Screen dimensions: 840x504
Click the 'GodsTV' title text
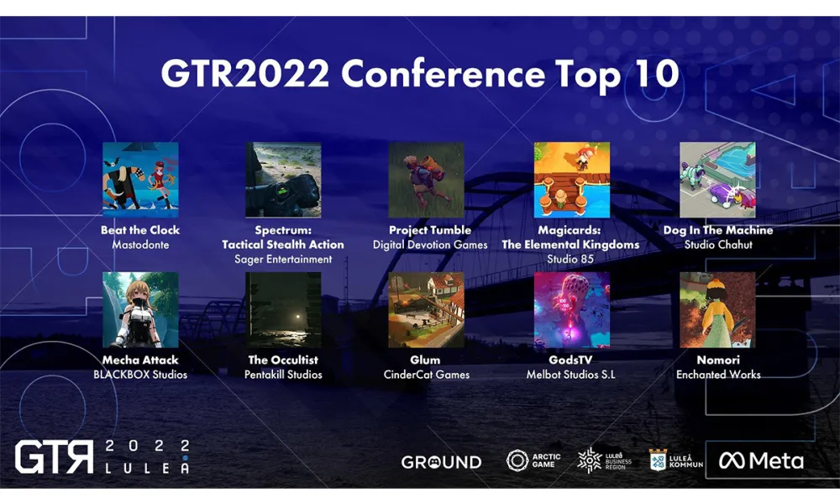pos(570,360)
